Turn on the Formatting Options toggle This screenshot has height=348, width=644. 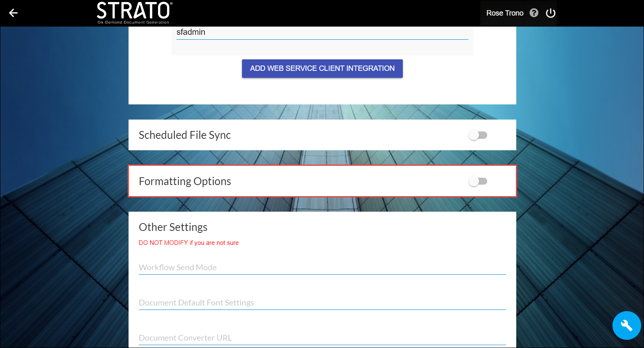coord(478,181)
